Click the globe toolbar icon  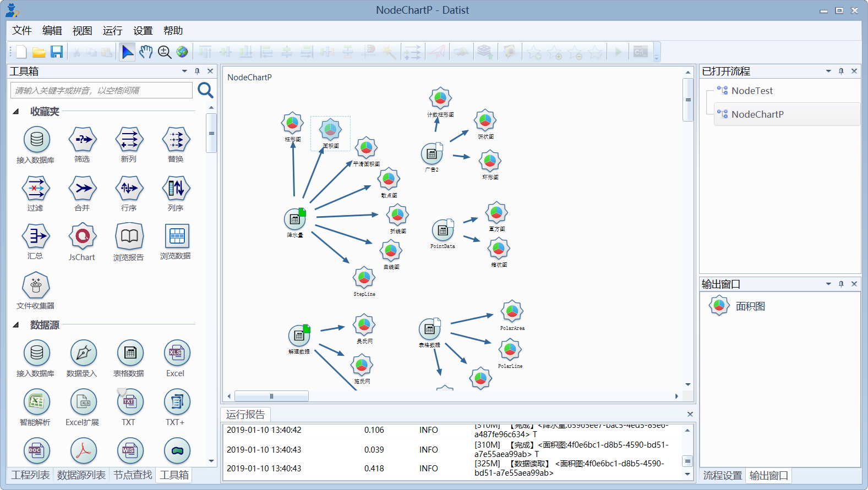point(182,52)
